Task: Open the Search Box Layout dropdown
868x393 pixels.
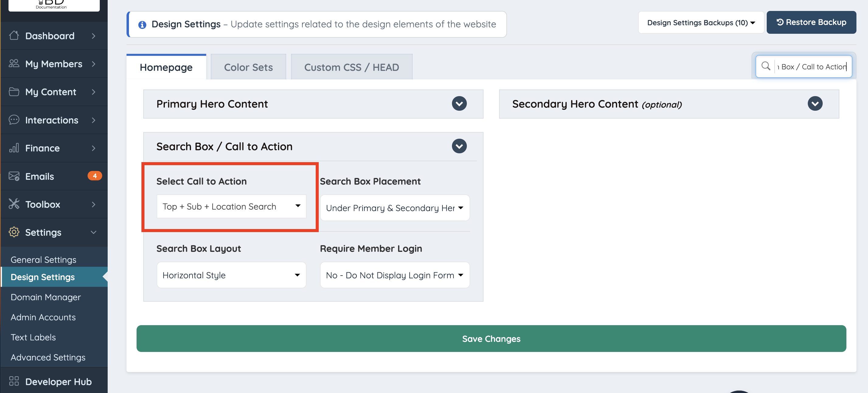Action: click(231, 275)
